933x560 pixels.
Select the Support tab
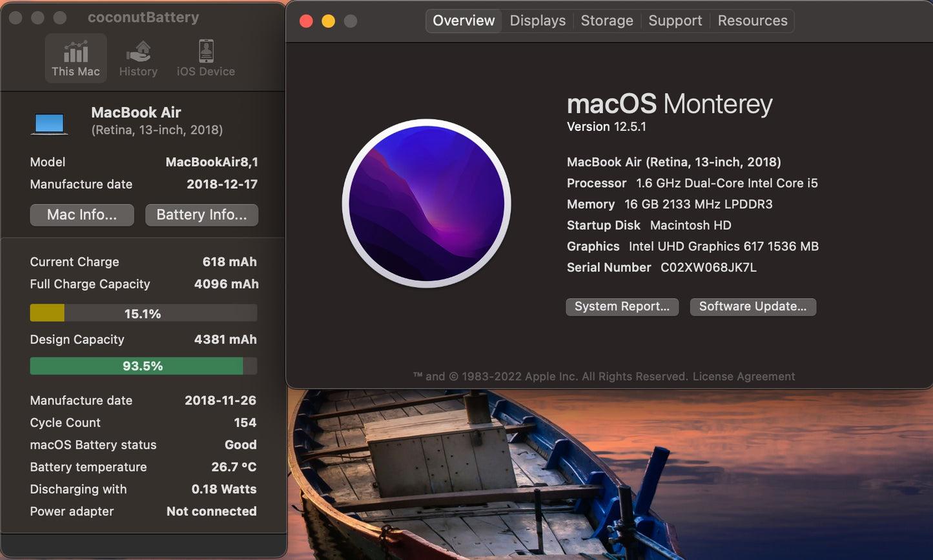coord(675,21)
